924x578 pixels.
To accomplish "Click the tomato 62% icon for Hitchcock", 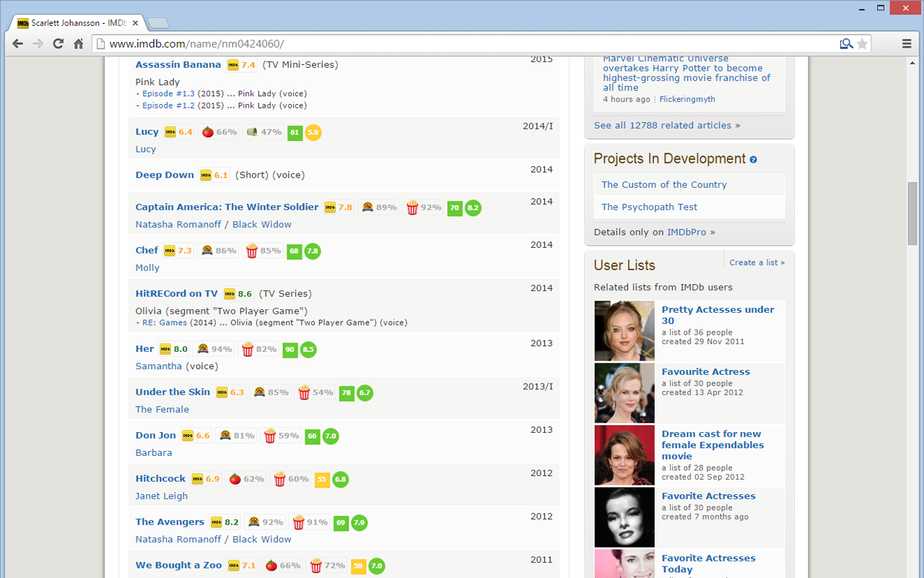I will pos(246,479).
